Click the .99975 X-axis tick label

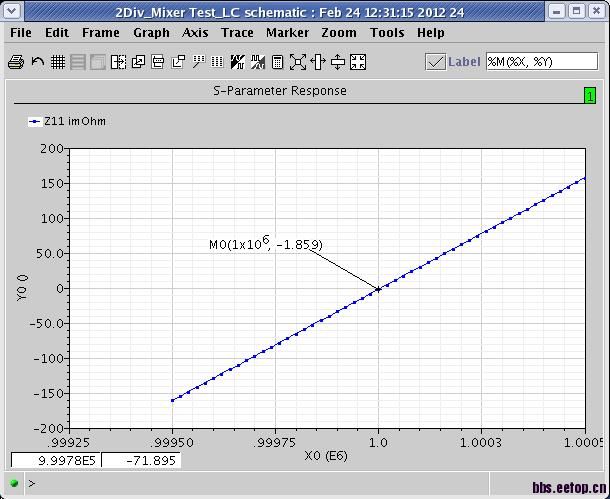275,442
